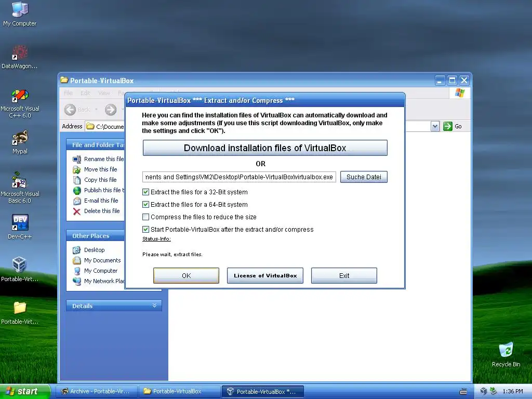Open the Explorer Edit menu

[85, 93]
